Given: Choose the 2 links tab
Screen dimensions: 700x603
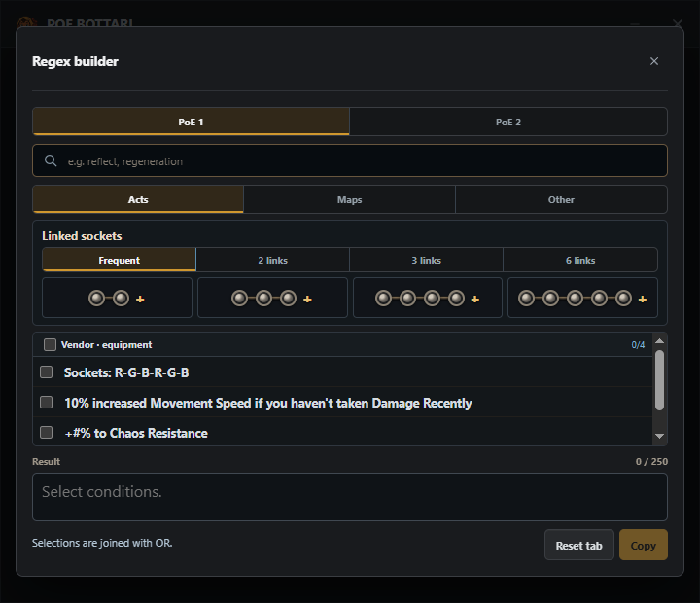Looking at the screenshot, I should pyautogui.click(x=273, y=260).
